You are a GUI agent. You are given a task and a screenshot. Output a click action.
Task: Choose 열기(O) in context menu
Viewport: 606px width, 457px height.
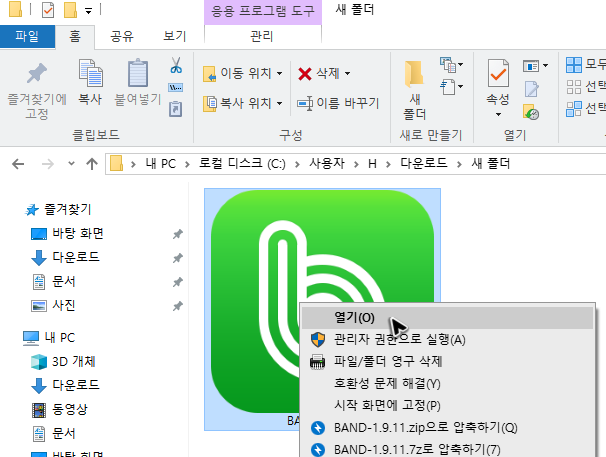coord(448,318)
